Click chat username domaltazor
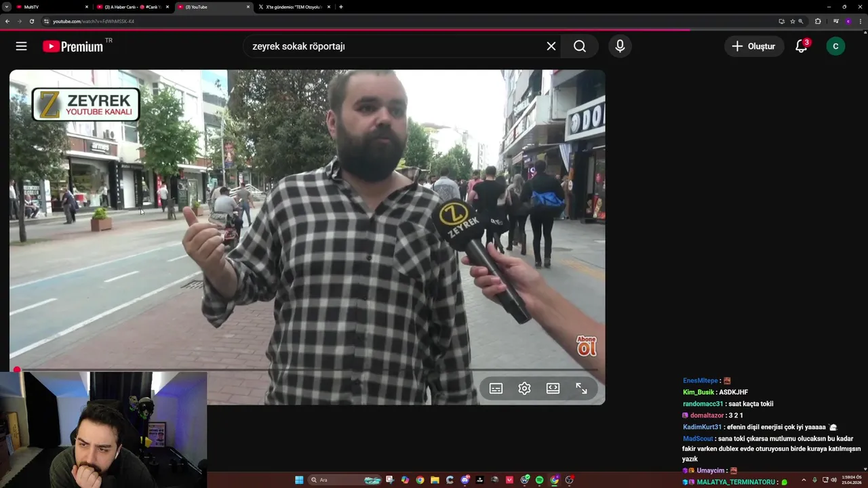The image size is (868, 488). pyautogui.click(x=707, y=415)
